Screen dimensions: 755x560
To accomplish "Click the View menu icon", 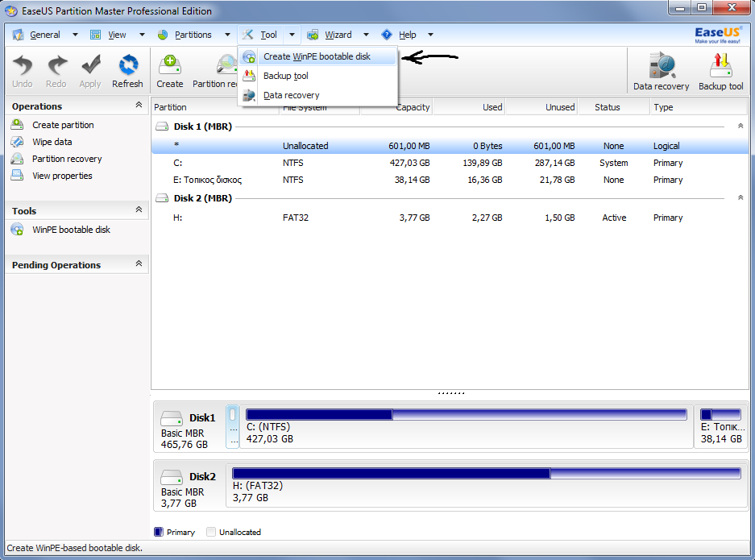I will pos(95,35).
